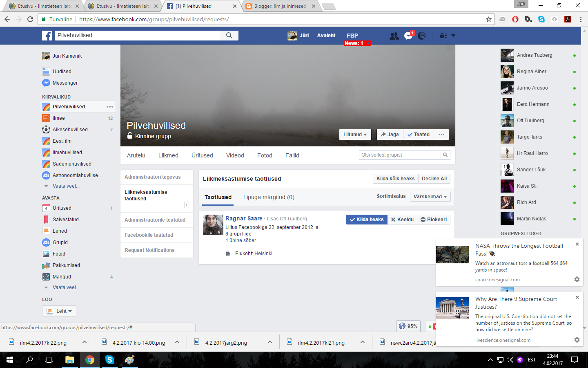
Task: Switch to Failid tab
Action: coord(292,155)
